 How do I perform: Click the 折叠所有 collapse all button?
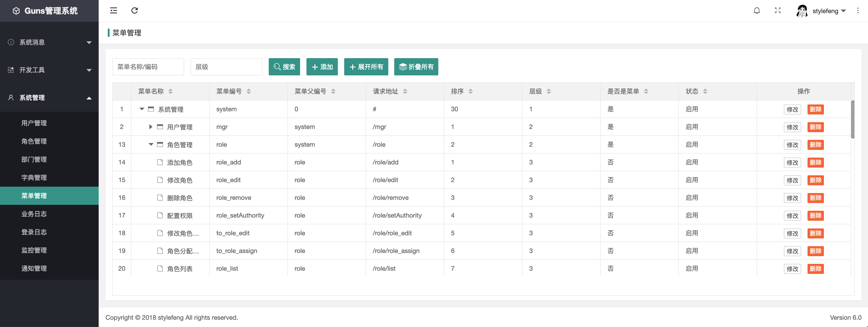(416, 67)
